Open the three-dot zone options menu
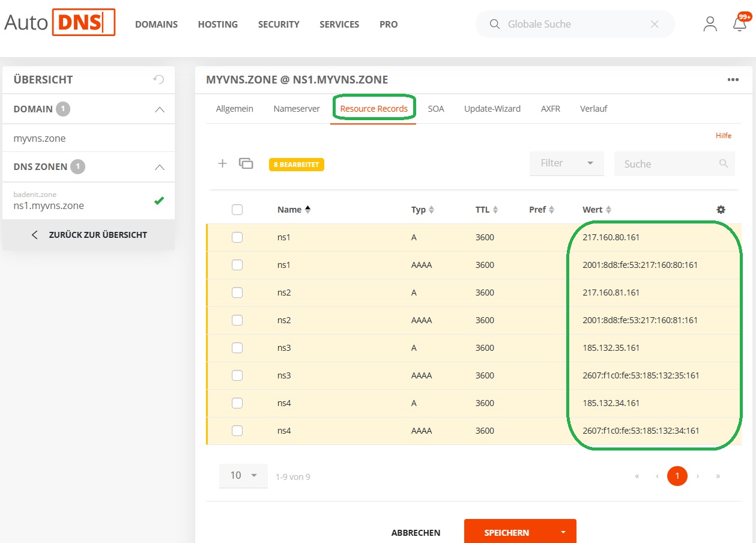 tap(733, 80)
